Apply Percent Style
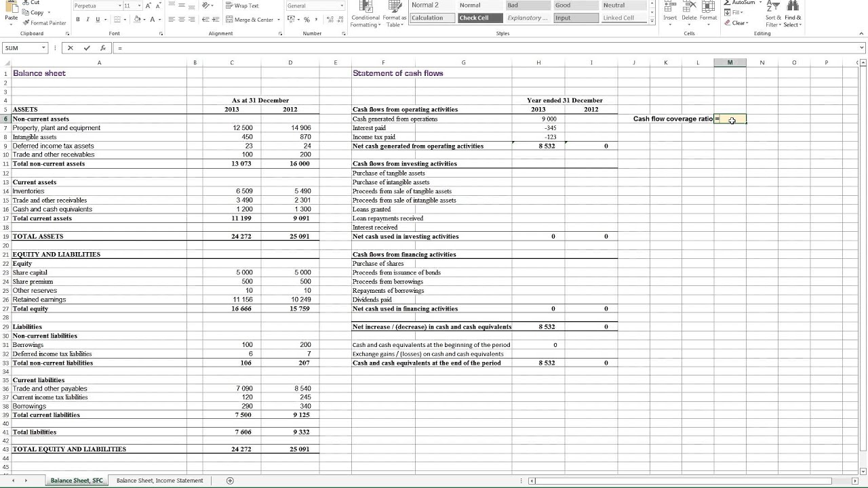 (x=307, y=20)
